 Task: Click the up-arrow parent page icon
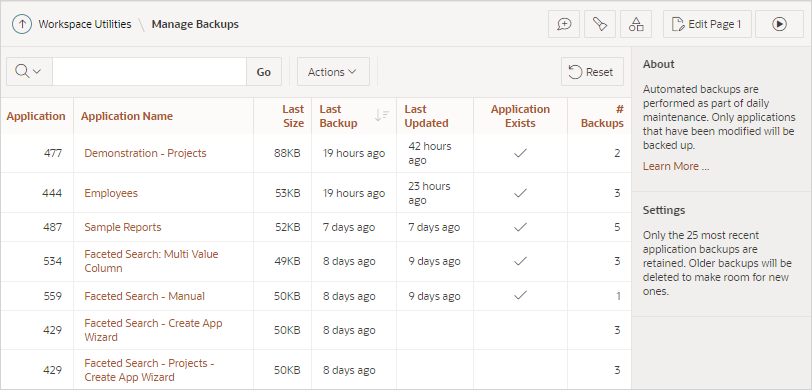22,24
